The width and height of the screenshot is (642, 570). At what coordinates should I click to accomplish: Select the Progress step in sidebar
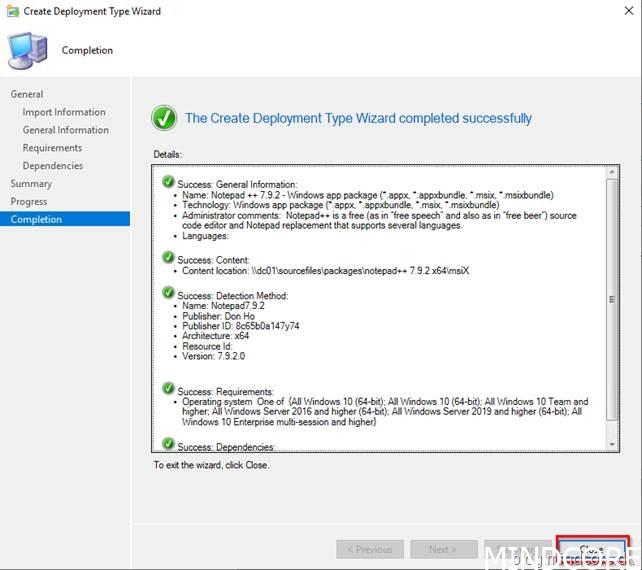click(29, 202)
